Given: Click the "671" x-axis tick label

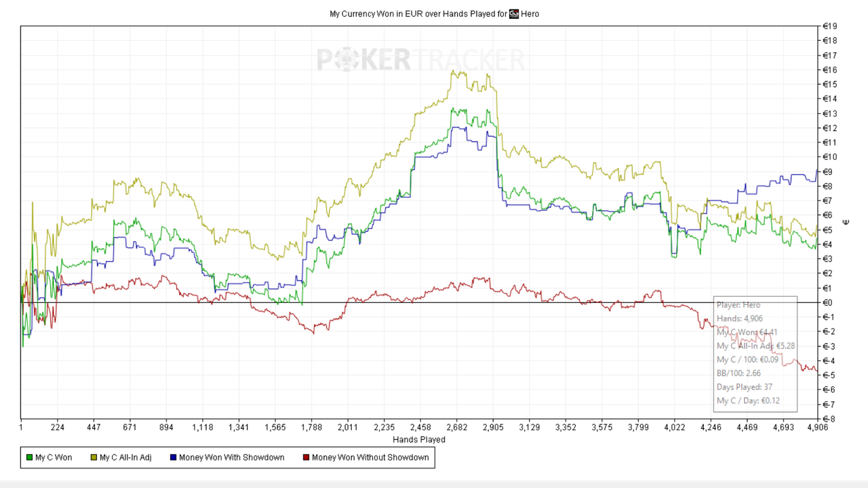Looking at the screenshot, I should (x=130, y=428).
